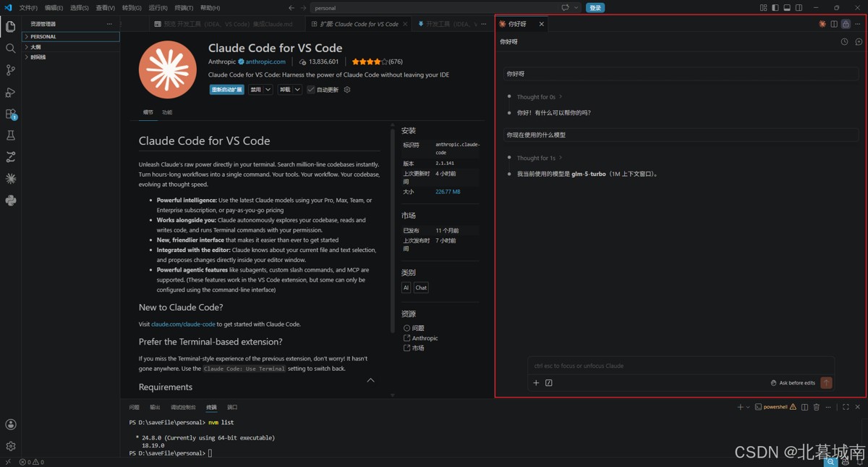This screenshot has width=868, height=467.
Task: Click the 禁用 disable button
Action: [255, 90]
